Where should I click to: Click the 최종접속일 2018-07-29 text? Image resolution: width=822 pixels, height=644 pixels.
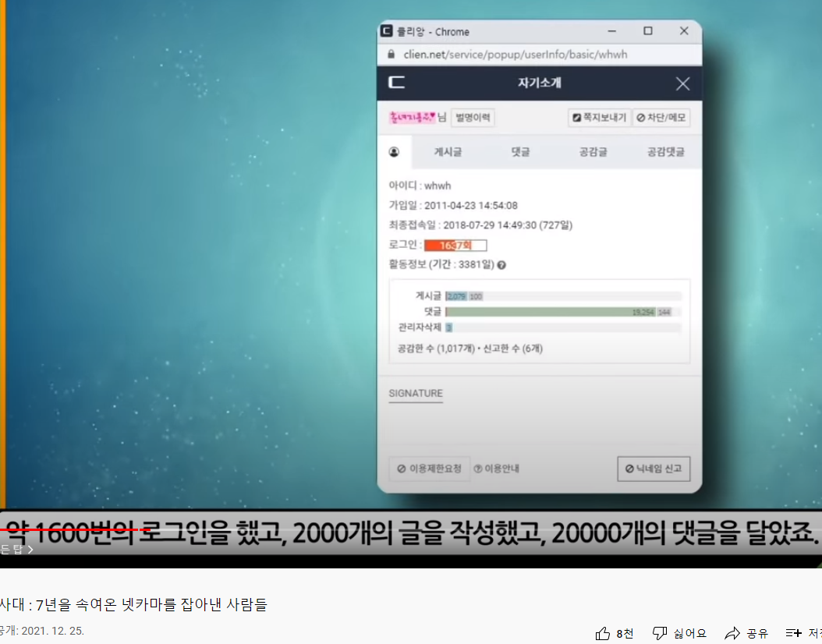coord(480,225)
